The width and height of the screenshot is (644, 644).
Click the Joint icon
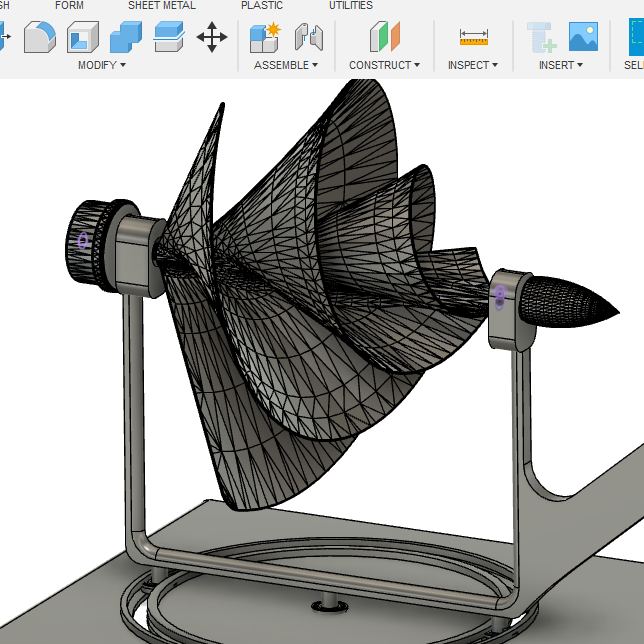pyautogui.click(x=309, y=37)
